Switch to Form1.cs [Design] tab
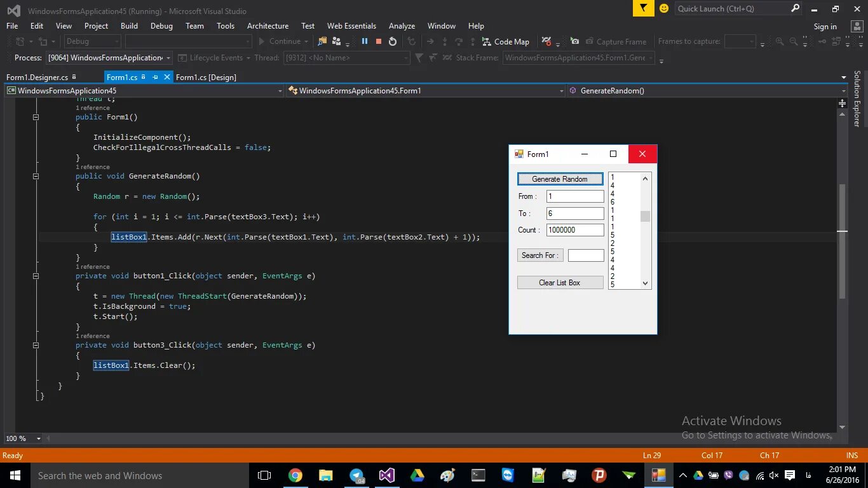Viewport: 868px width, 488px height. [206, 77]
